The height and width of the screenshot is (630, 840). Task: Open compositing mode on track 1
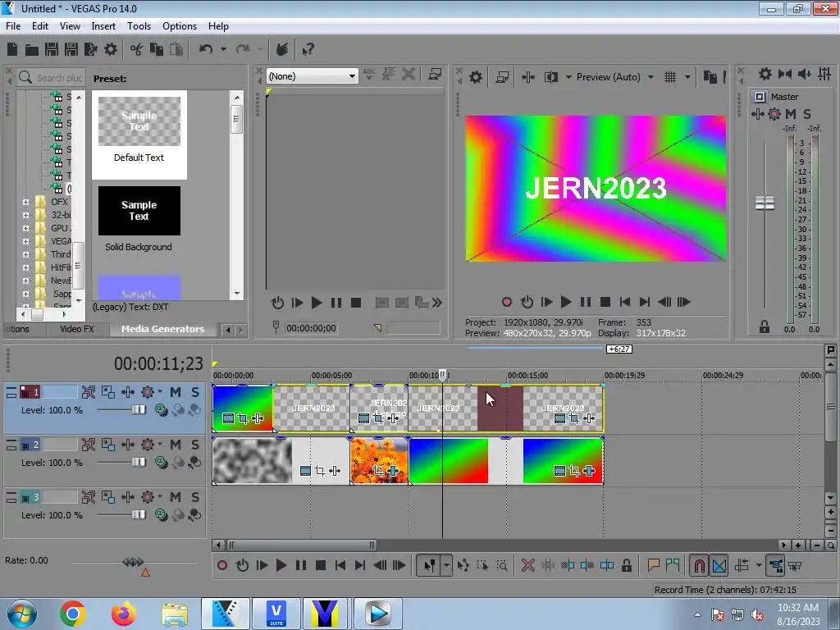161,410
